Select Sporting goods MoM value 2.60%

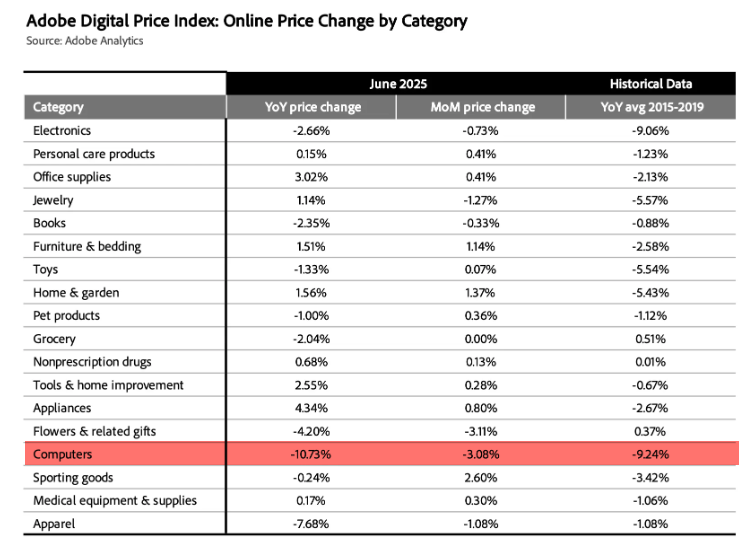483,478
